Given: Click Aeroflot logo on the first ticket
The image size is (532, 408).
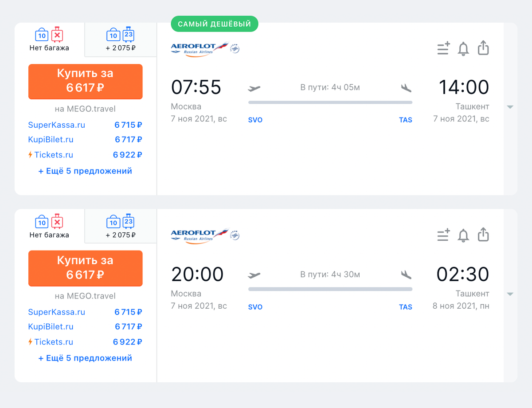Looking at the screenshot, I should coord(205,48).
